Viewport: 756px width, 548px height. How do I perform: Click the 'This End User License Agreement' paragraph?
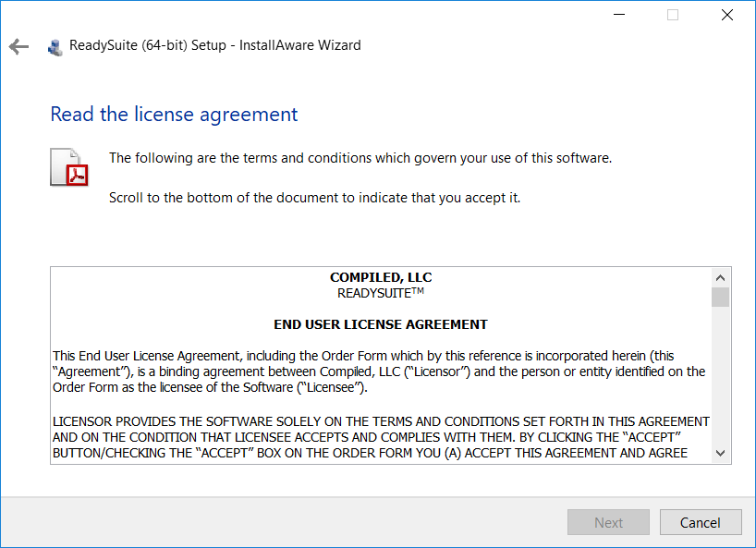[379, 371]
